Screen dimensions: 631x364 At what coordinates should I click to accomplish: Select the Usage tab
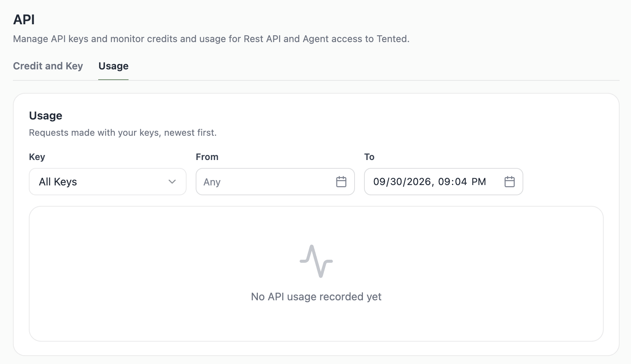point(113,66)
